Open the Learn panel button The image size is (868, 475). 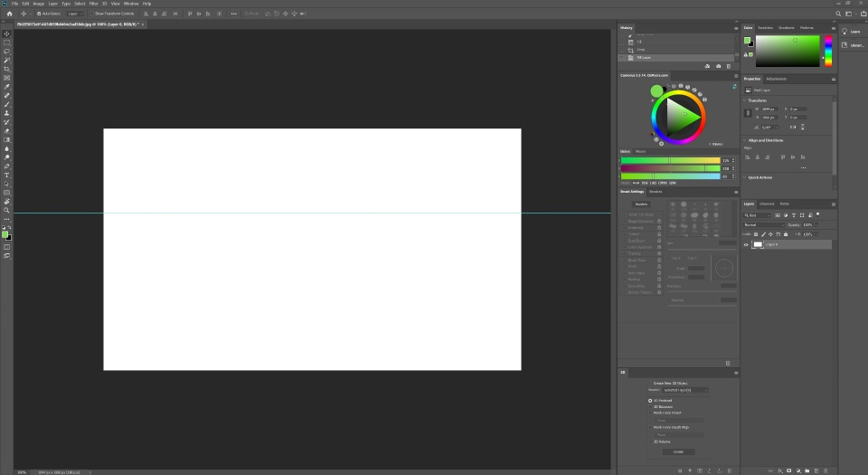(x=852, y=32)
